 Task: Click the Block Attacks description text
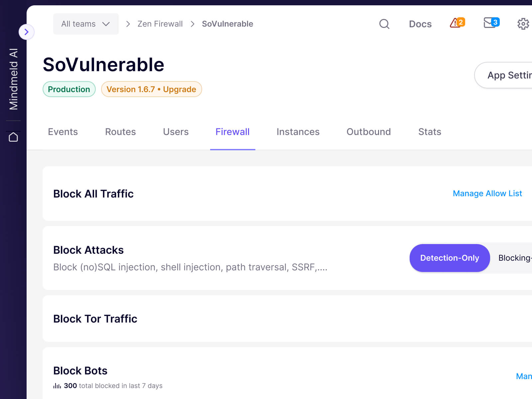(x=190, y=267)
